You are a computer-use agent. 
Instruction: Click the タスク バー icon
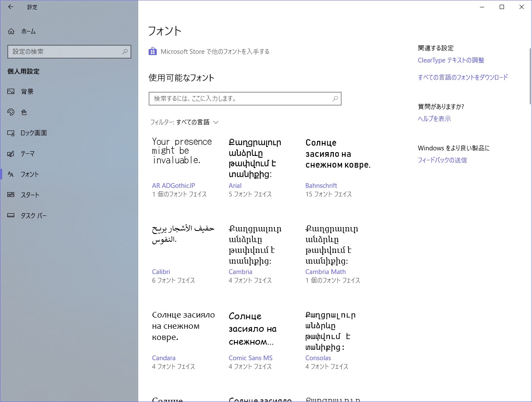(11, 216)
